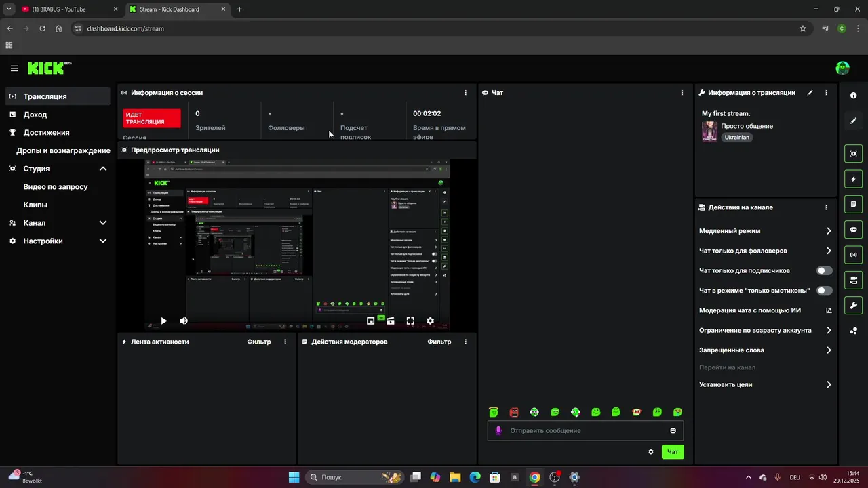Viewport: 868px width, 488px height.
Task: Toggle the lightning activity feed icon in sidebar
Action: [853, 179]
